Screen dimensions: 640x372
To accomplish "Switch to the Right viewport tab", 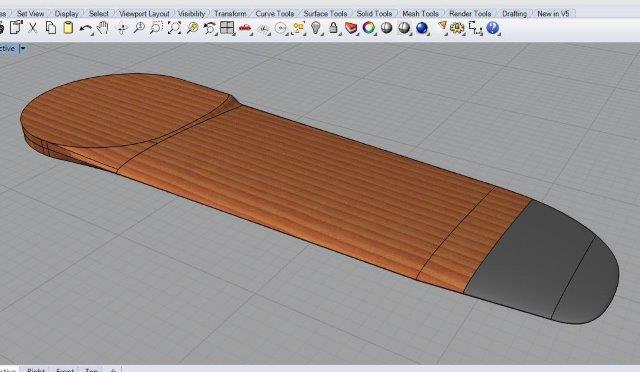I will point(36,369).
